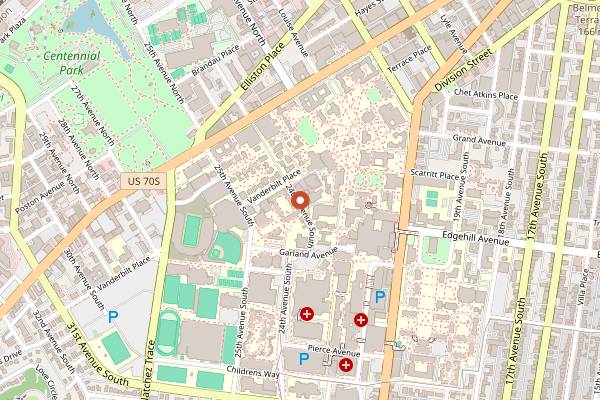Click the 32nd Avenue South label
The width and height of the screenshot is (600, 400).
[x=54, y=342]
